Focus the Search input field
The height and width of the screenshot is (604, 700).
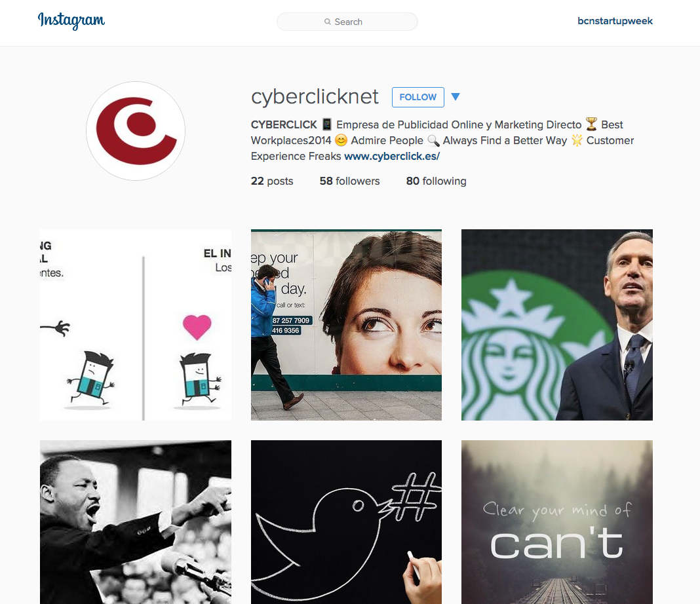pos(347,22)
